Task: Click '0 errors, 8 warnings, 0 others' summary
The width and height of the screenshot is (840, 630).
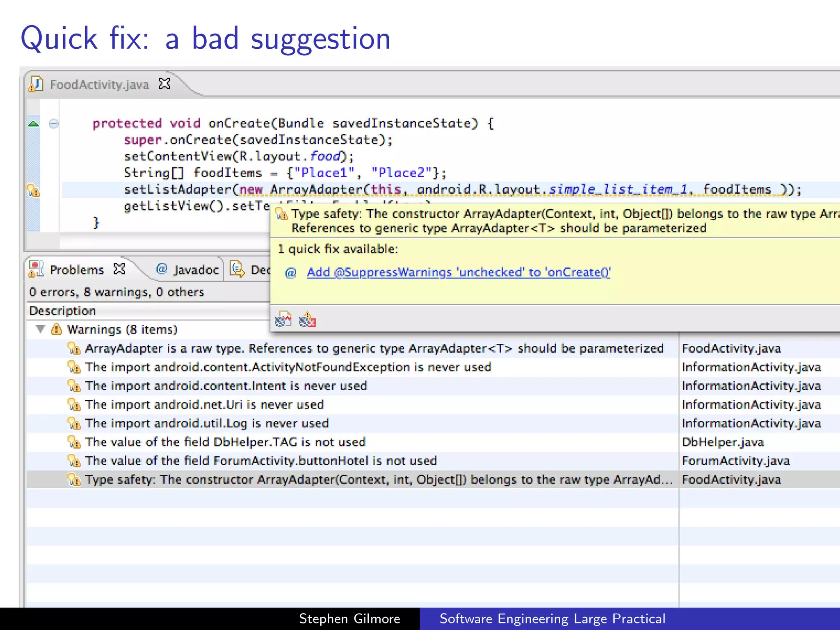Action: pyautogui.click(x=116, y=292)
